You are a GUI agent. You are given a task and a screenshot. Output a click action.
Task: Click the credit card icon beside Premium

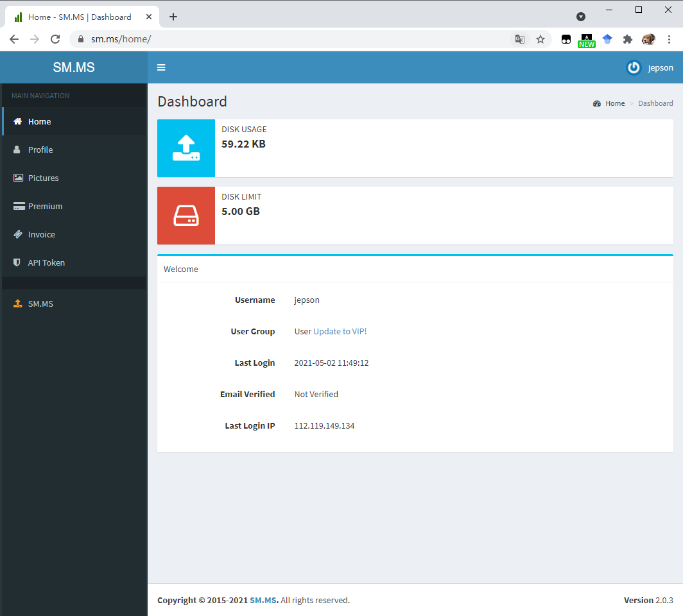[19, 206]
